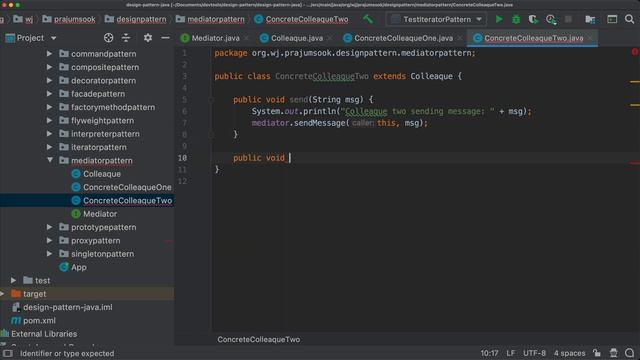The height and width of the screenshot is (360, 640).
Task: Click the red error indicator in editor gutter
Action: [635, 52]
